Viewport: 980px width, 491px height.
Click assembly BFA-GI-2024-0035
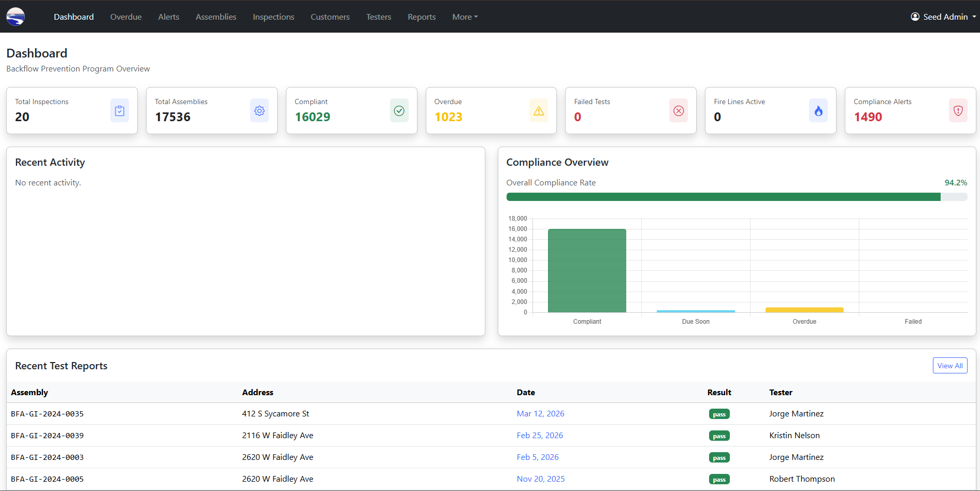pyautogui.click(x=47, y=414)
